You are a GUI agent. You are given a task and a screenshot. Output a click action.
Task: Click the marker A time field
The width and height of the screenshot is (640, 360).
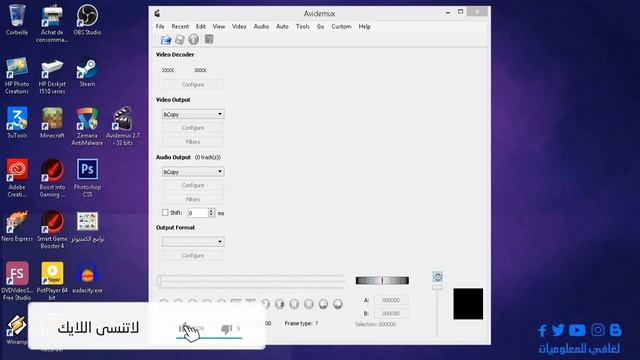[x=391, y=300]
